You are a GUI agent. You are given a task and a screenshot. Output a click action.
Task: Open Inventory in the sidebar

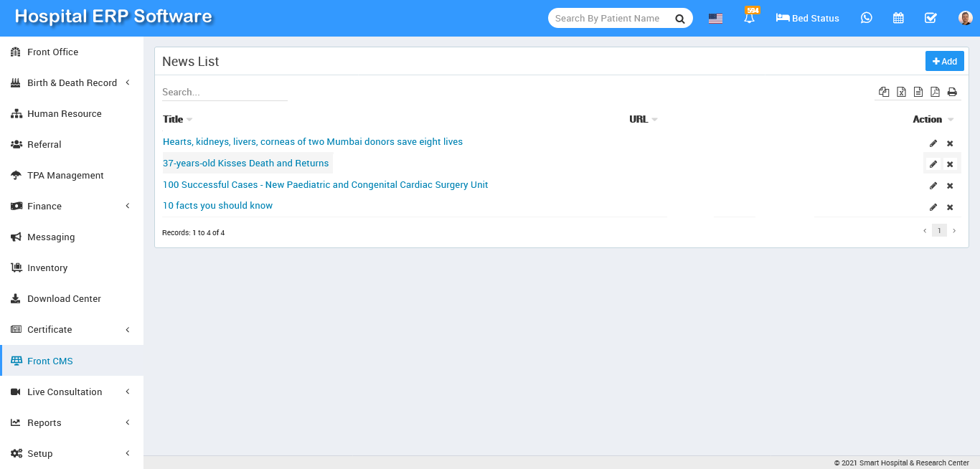point(72,267)
